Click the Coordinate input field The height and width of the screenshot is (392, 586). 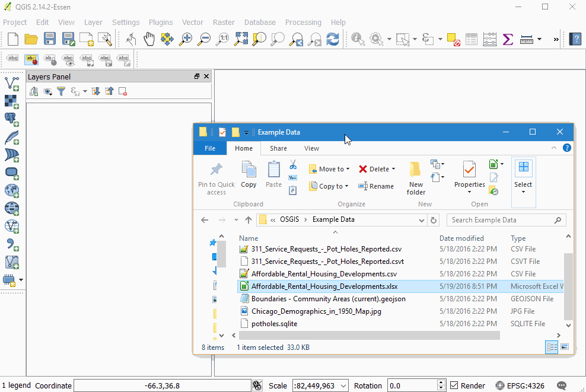coord(162,385)
